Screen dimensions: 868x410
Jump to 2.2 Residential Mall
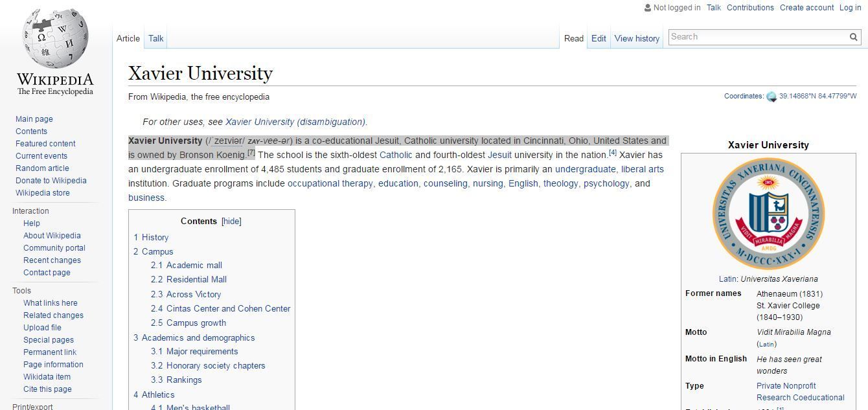[188, 280]
